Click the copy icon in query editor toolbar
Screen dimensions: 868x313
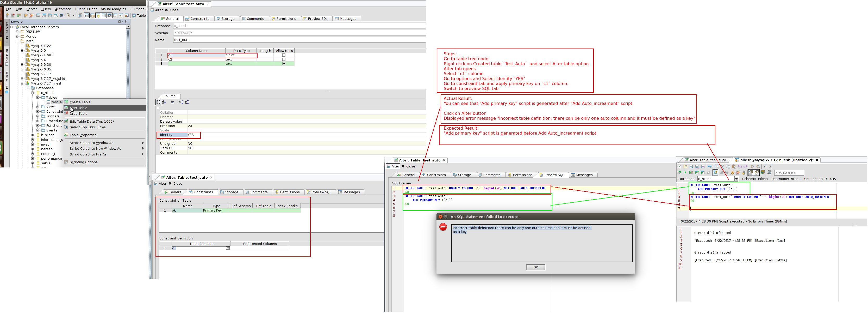pos(728,166)
